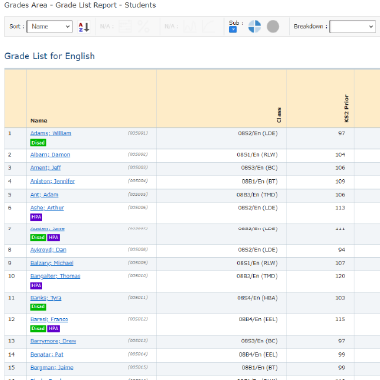Open student Balzary, Michael
Image resolution: width=380 pixels, height=380 pixels.
click(x=52, y=263)
